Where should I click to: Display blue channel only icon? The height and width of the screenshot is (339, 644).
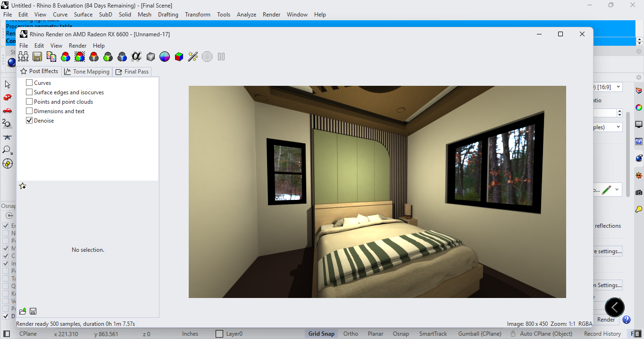click(x=122, y=57)
